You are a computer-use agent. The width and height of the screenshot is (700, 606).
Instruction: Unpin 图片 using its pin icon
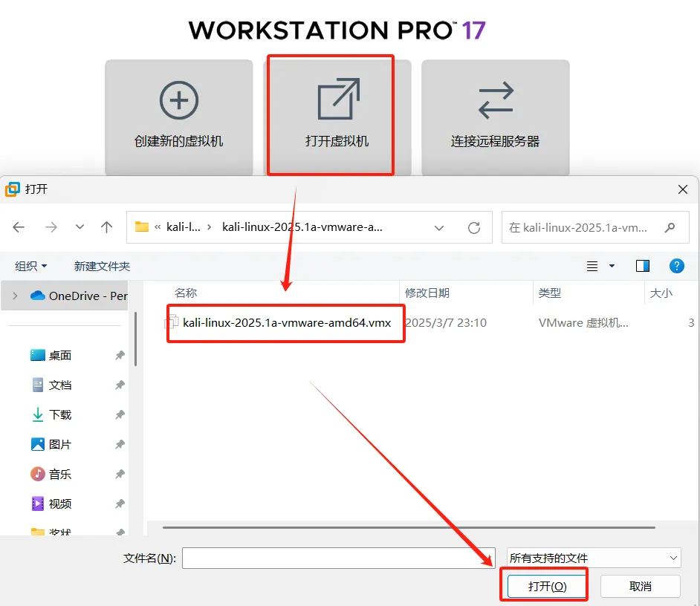pos(120,444)
